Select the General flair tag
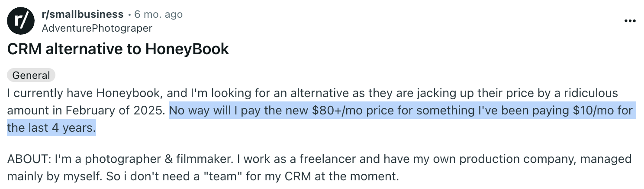Viewport: 644px width, 189px height. [31, 75]
